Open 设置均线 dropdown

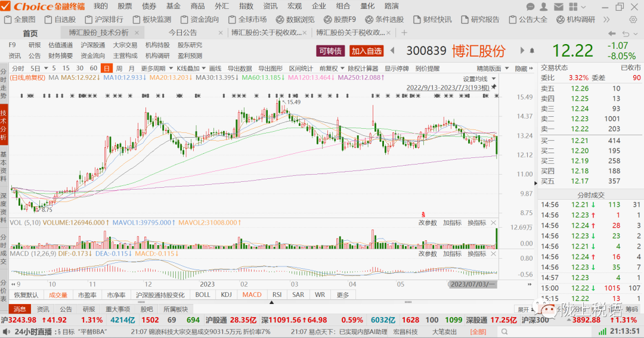click(479, 79)
